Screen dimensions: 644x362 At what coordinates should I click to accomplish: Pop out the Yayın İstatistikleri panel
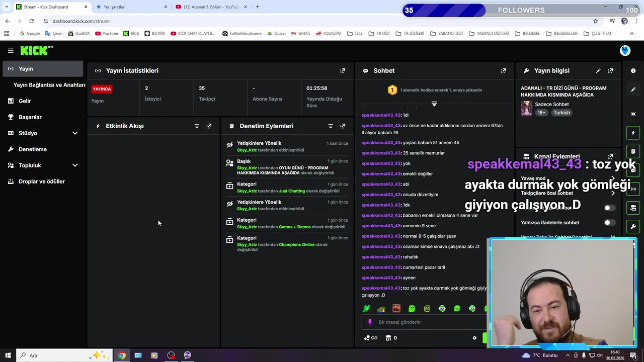(x=343, y=71)
